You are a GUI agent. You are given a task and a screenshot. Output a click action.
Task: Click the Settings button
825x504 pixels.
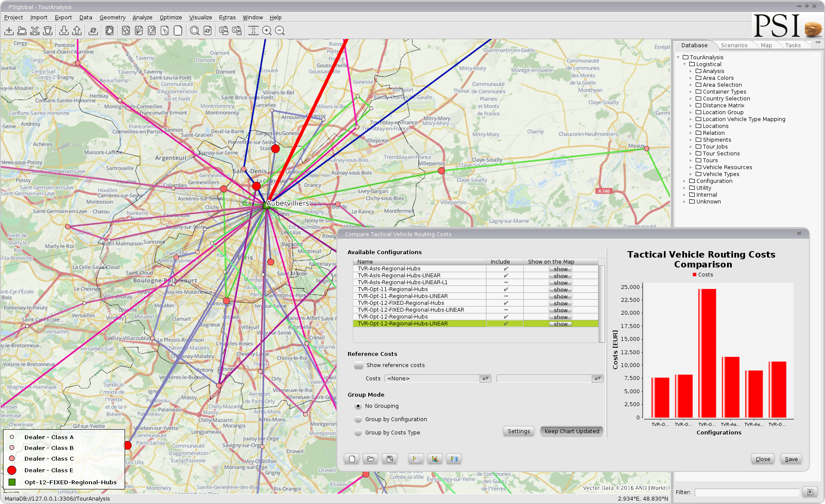519,431
